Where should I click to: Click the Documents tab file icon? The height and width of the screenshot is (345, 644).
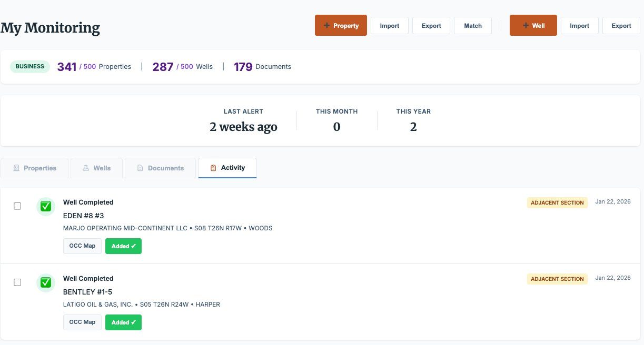(140, 168)
